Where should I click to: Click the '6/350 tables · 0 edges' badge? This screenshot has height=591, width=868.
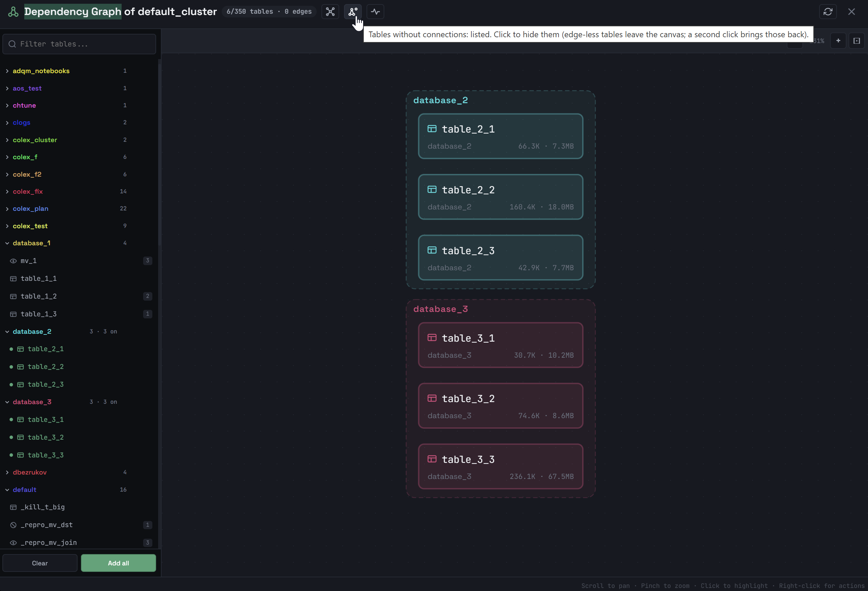pyautogui.click(x=269, y=12)
